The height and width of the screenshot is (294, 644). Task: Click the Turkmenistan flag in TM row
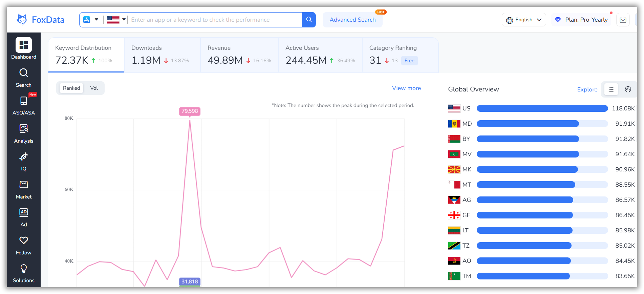click(x=454, y=276)
